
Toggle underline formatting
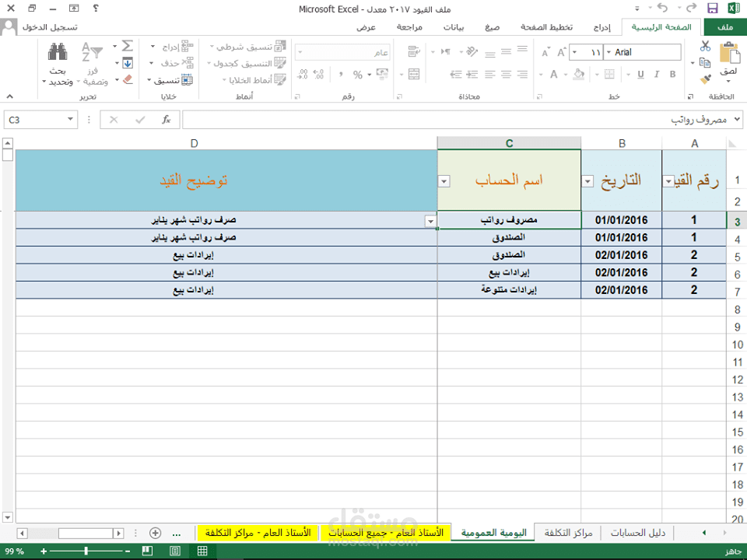click(x=640, y=74)
